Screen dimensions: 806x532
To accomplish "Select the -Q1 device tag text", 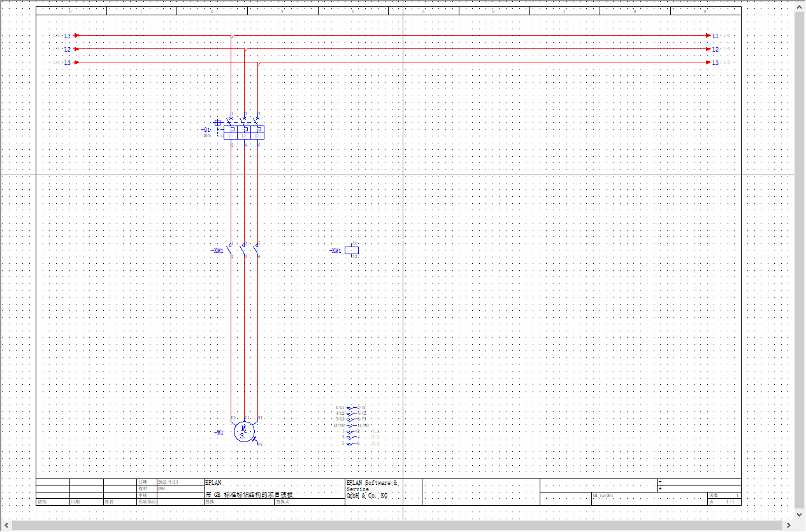I will (206, 130).
